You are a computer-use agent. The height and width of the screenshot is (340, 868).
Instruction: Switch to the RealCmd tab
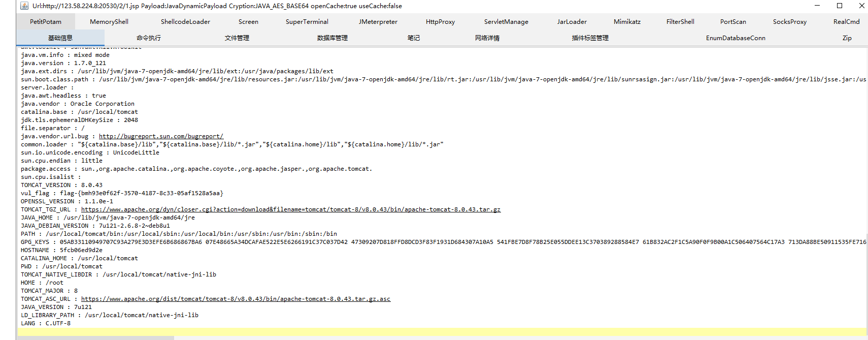click(846, 22)
